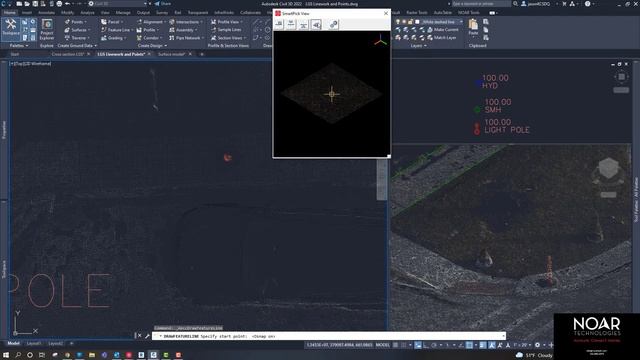Click the Undo arrow in quick access
Screen dimensions: 640x360
[67, 4]
